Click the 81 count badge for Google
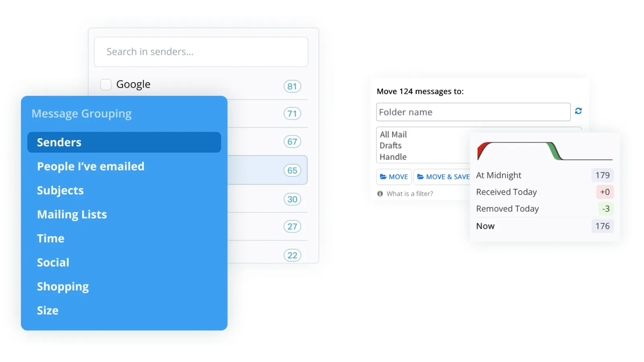The height and width of the screenshot is (362, 644). (x=292, y=86)
